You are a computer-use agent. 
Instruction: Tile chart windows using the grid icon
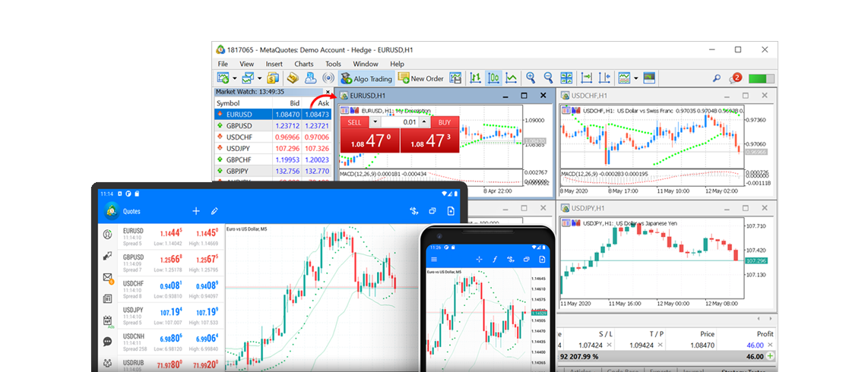[x=566, y=78]
